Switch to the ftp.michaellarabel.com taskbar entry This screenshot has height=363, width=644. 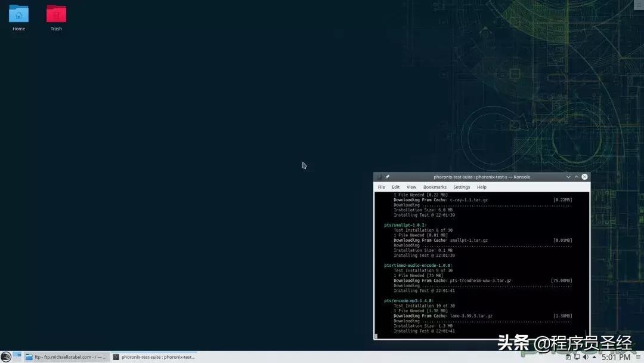pos(66,357)
